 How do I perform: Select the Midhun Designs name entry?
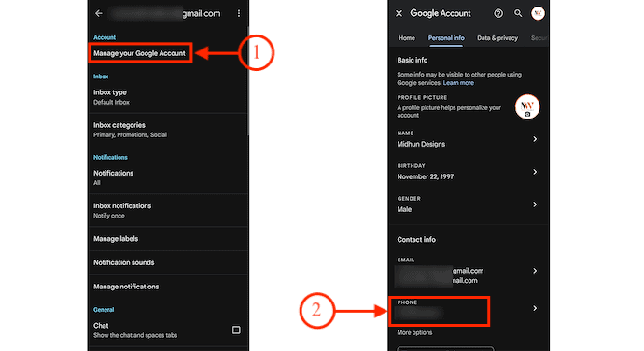421,144
